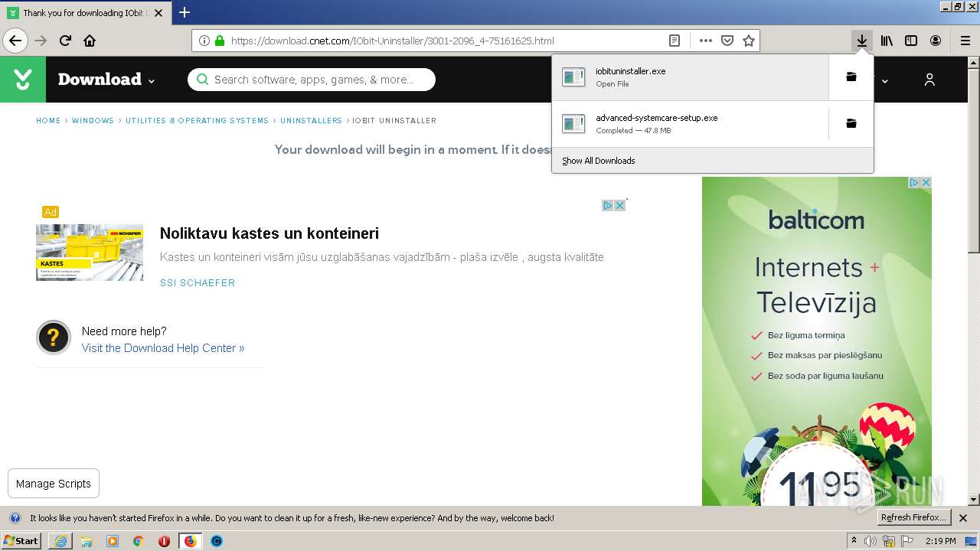Click the forward navigation arrow
980x551 pixels.
[x=41, y=41]
